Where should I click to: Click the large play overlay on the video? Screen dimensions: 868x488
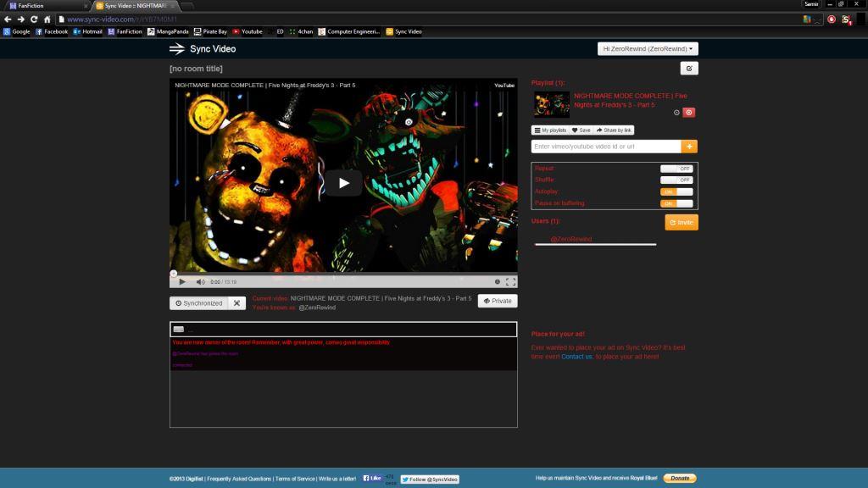click(344, 183)
